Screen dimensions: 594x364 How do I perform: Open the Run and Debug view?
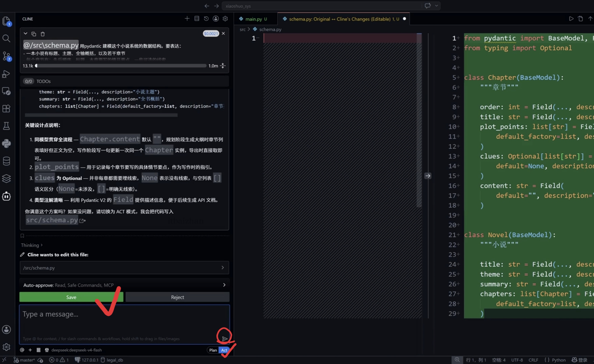point(6,74)
